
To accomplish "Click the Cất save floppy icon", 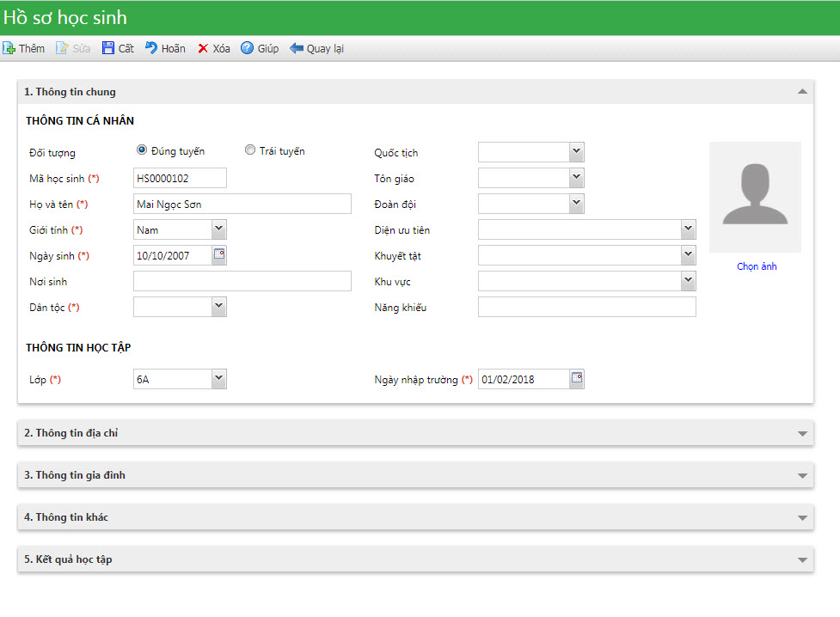I will click(x=108, y=48).
